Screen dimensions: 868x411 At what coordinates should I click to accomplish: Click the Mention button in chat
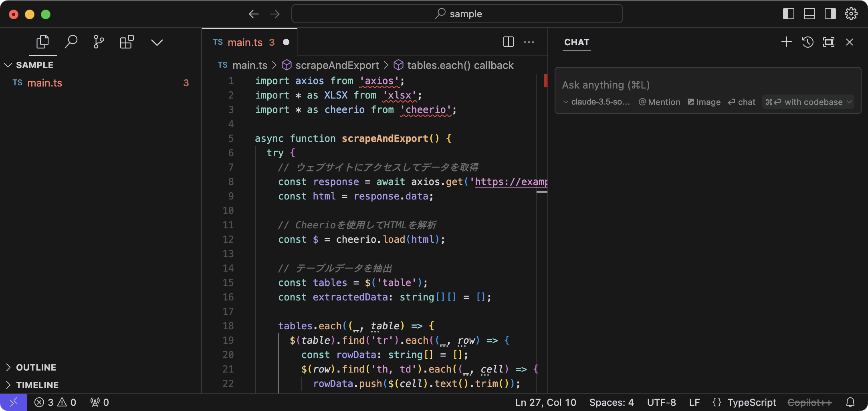click(x=659, y=102)
